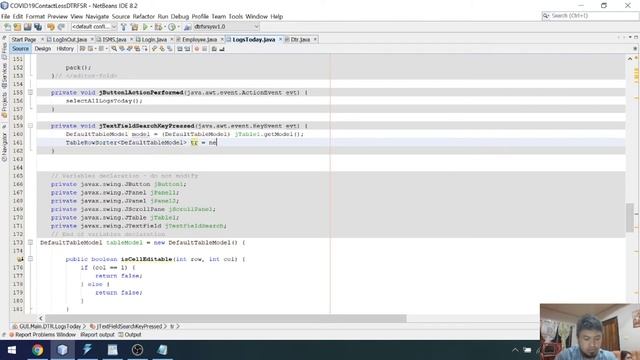640x360 pixels.
Task: Switch to the Start Page tab
Action: tap(24, 40)
